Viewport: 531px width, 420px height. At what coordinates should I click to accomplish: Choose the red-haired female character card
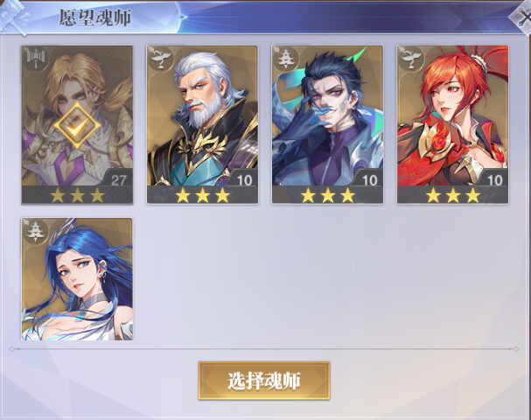(x=452, y=124)
